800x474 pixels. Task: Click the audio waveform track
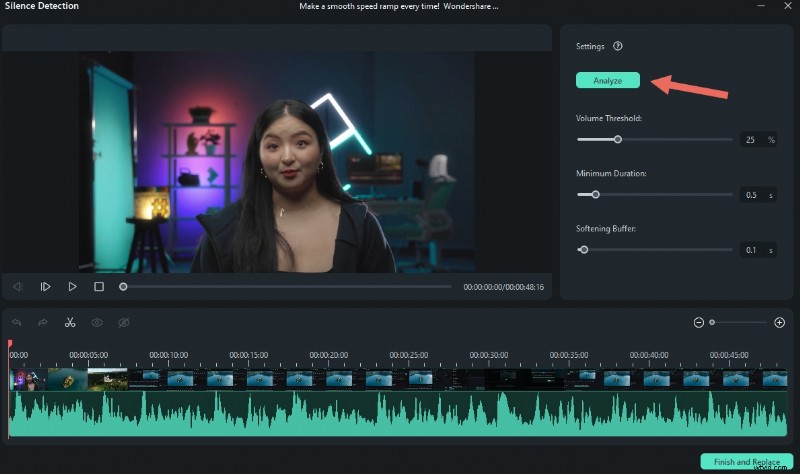[x=398, y=414]
